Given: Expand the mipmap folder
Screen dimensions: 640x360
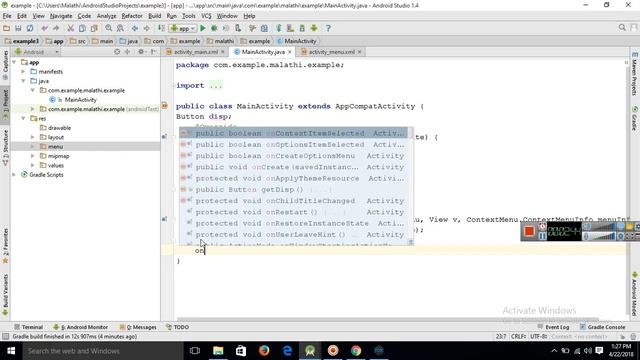Looking at the screenshot, I should click(33, 156).
